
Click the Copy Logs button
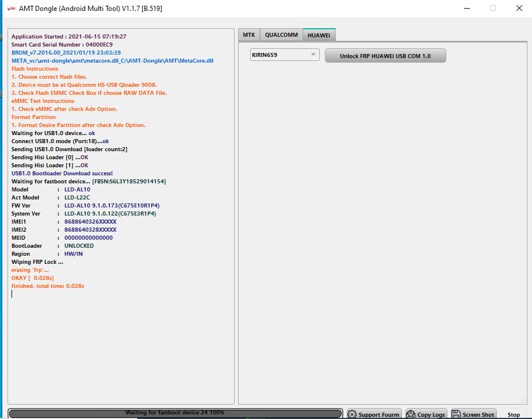click(x=426, y=414)
